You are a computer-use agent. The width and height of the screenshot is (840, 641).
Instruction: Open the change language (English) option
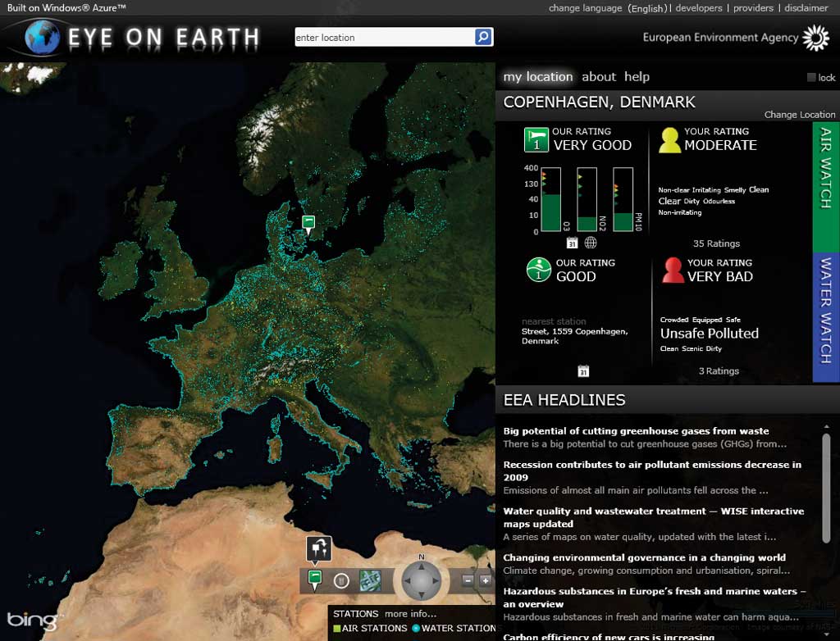click(x=608, y=8)
